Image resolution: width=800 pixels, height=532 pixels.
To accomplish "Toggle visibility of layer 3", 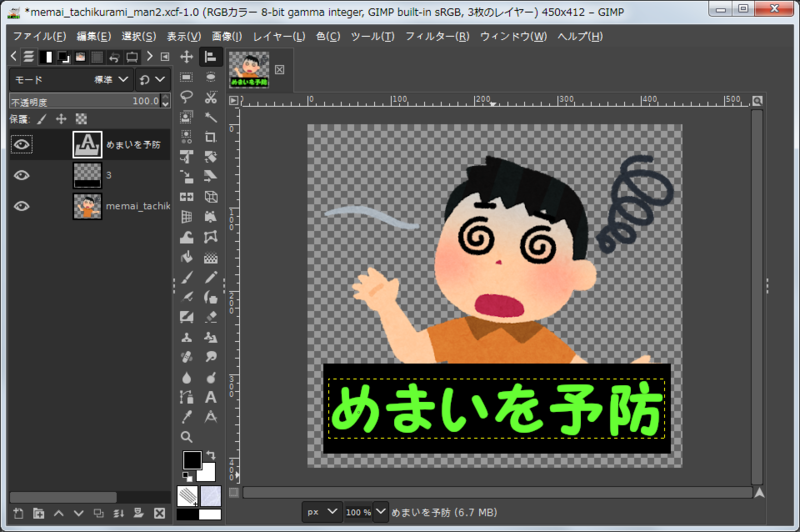I will point(21,175).
